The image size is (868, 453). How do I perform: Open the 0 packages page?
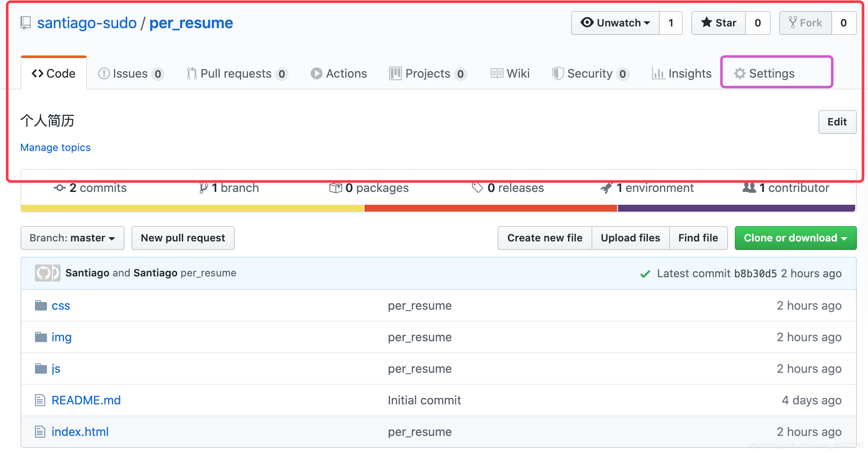(369, 188)
